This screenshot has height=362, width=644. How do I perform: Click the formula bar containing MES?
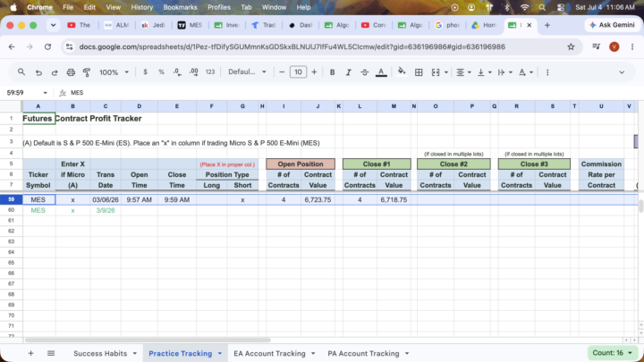tap(353, 93)
